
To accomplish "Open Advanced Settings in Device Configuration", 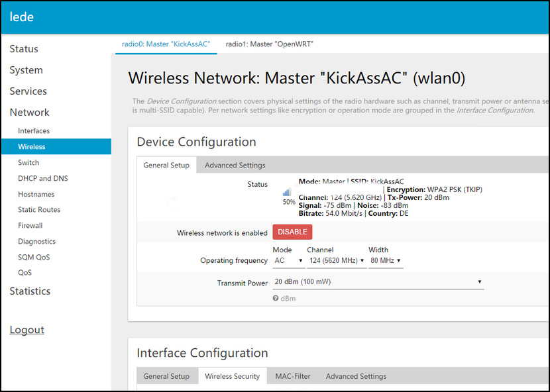I will point(235,165).
